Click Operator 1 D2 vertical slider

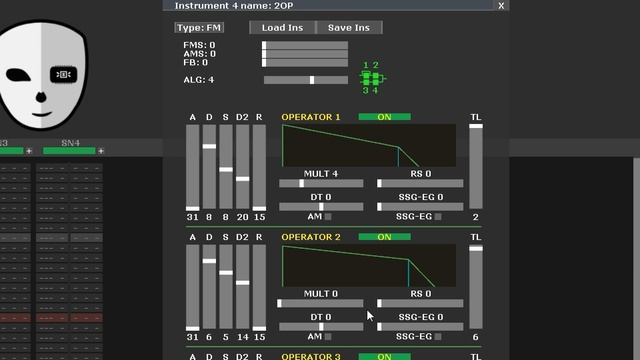coord(242,167)
